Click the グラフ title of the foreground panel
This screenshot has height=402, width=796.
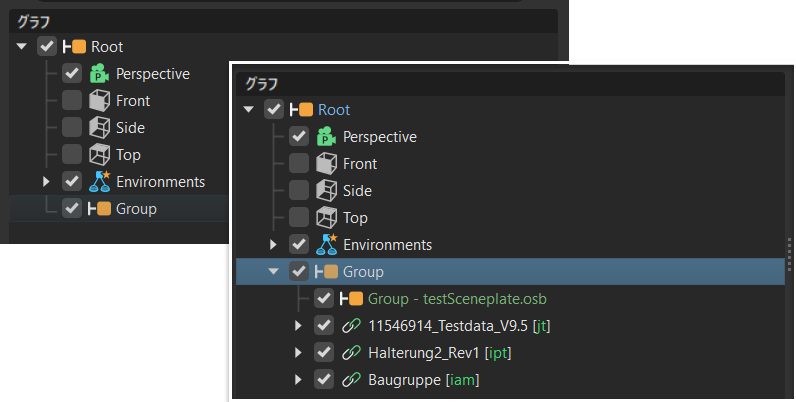(x=261, y=84)
